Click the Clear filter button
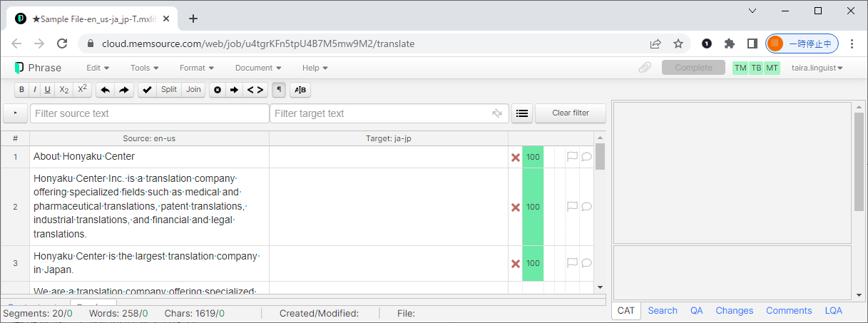868x323 pixels. coord(571,113)
